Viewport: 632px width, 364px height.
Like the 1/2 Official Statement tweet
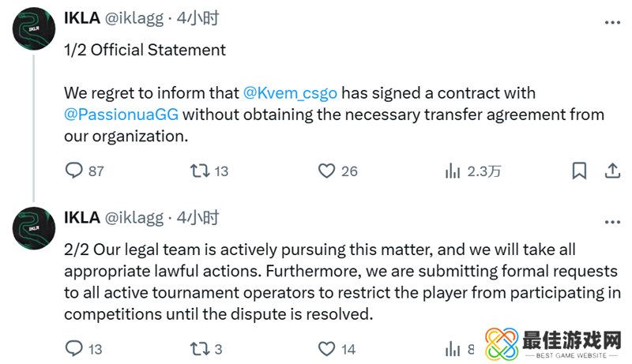[327, 170]
